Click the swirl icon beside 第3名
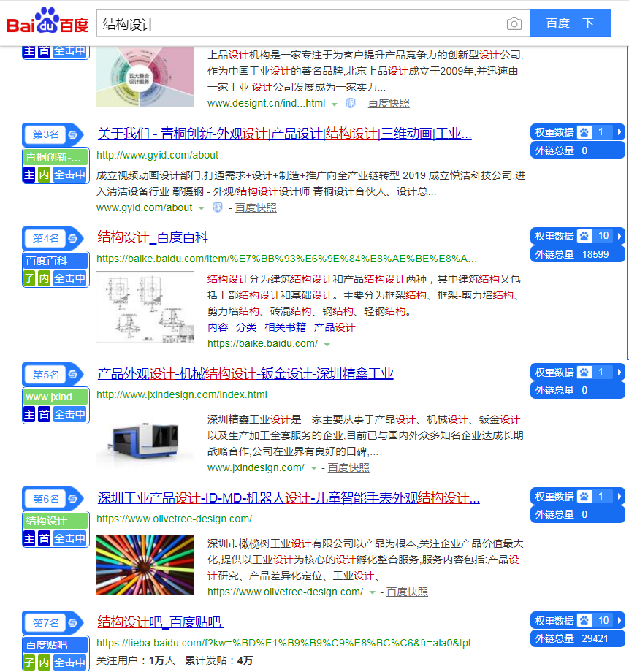 click(x=73, y=134)
